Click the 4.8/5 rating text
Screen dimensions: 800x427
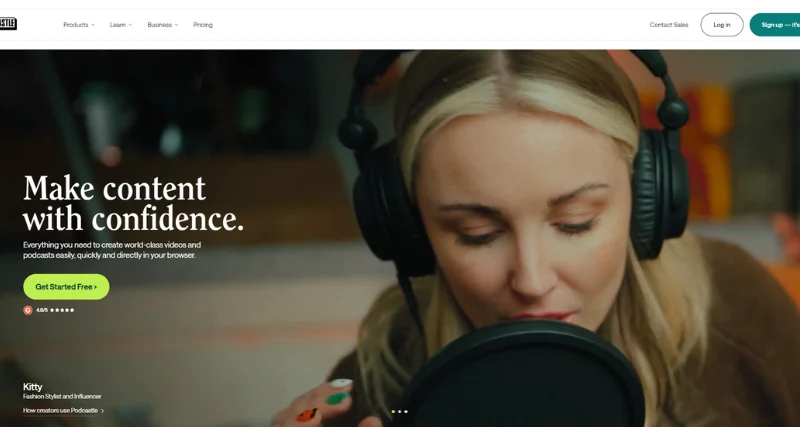pyautogui.click(x=42, y=310)
